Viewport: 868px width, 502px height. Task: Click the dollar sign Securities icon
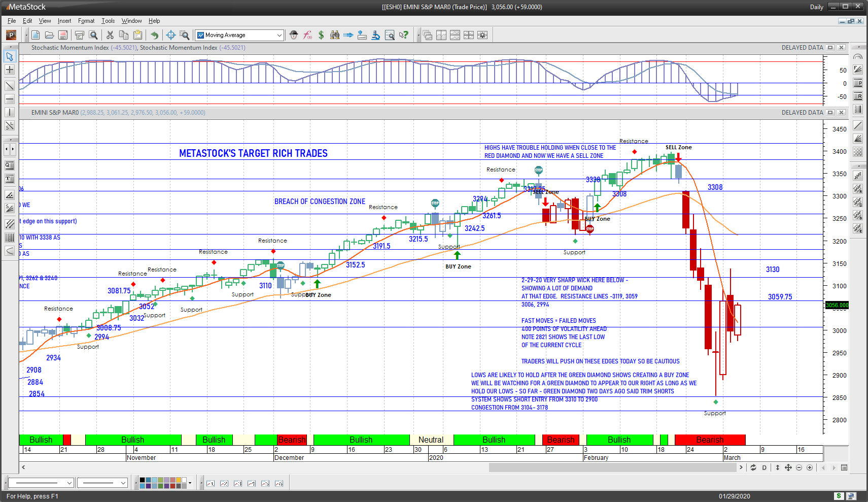point(321,35)
